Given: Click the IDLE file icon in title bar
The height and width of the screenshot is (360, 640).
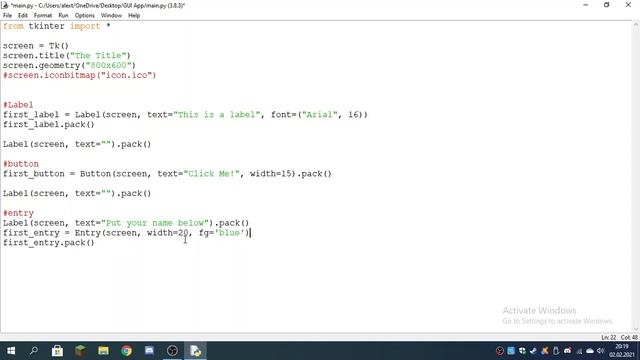Looking at the screenshot, I should tap(4, 5).
